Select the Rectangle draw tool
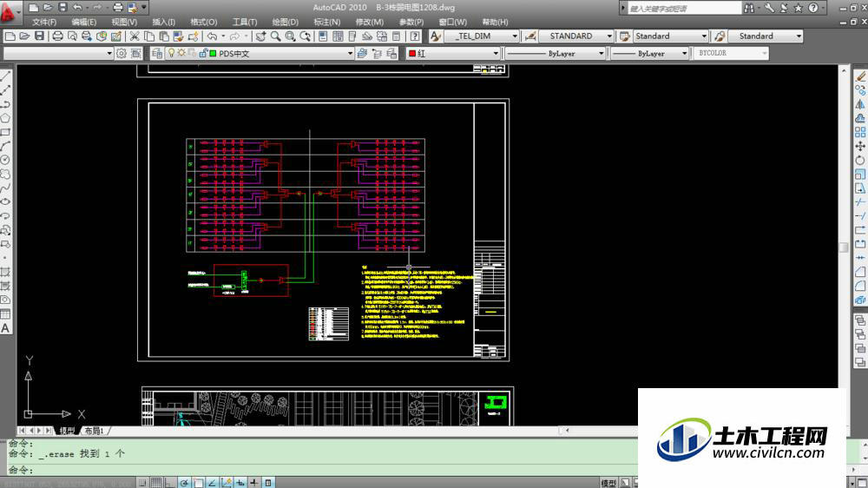This screenshot has height=488, width=868. (5, 132)
